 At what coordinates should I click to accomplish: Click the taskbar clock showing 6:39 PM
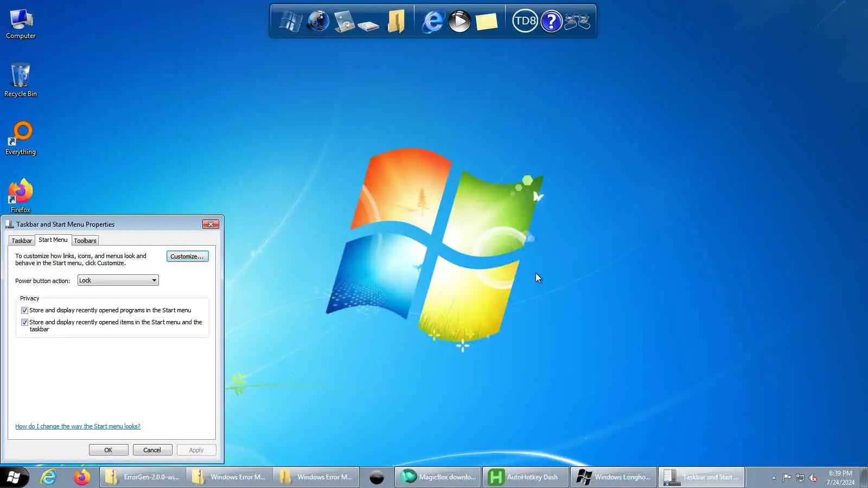point(840,478)
